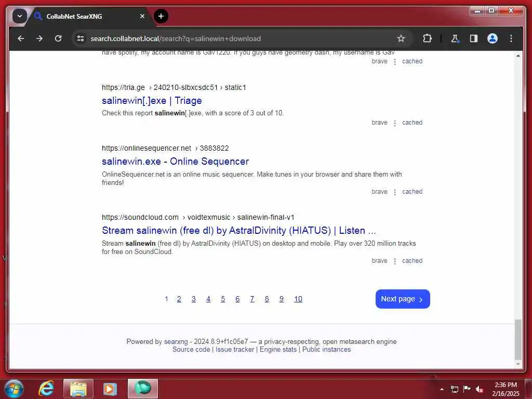
Task: Open Windows Explorer from the taskbar
Action: [x=78, y=389]
